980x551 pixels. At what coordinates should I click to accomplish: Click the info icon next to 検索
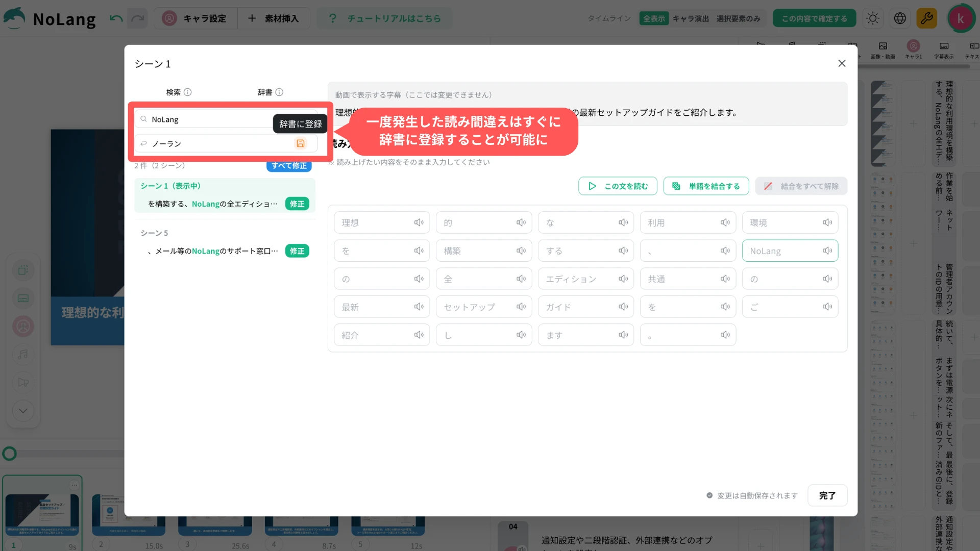point(188,92)
